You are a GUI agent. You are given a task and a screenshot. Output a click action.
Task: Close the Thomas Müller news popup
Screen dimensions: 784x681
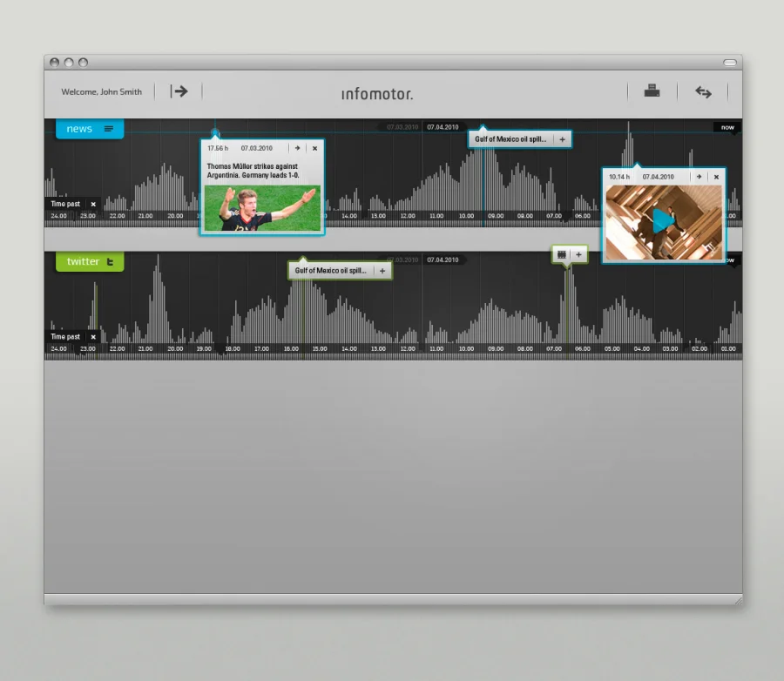[x=314, y=148]
